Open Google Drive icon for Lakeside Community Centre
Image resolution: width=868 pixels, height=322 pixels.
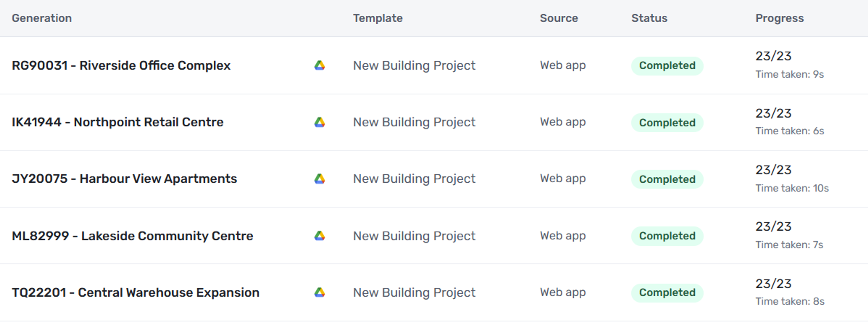coord(319,236)
